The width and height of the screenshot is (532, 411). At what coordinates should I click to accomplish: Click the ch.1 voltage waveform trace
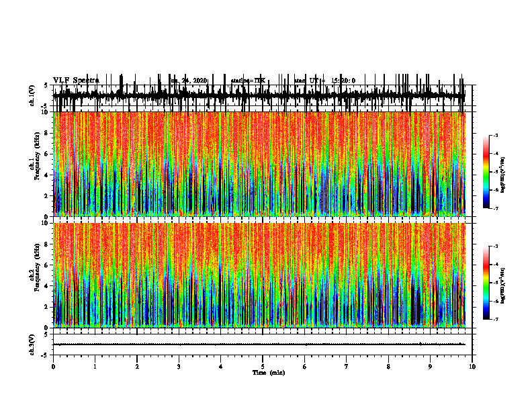click(259, 95)
